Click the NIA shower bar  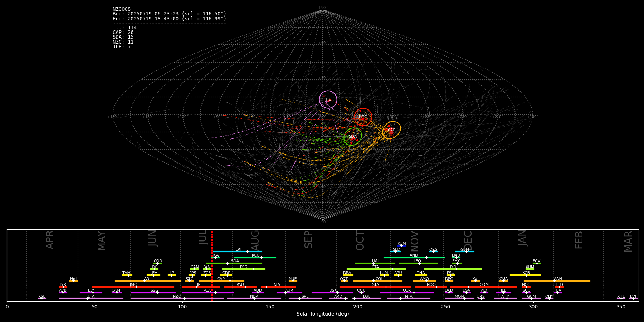(278, 287)
